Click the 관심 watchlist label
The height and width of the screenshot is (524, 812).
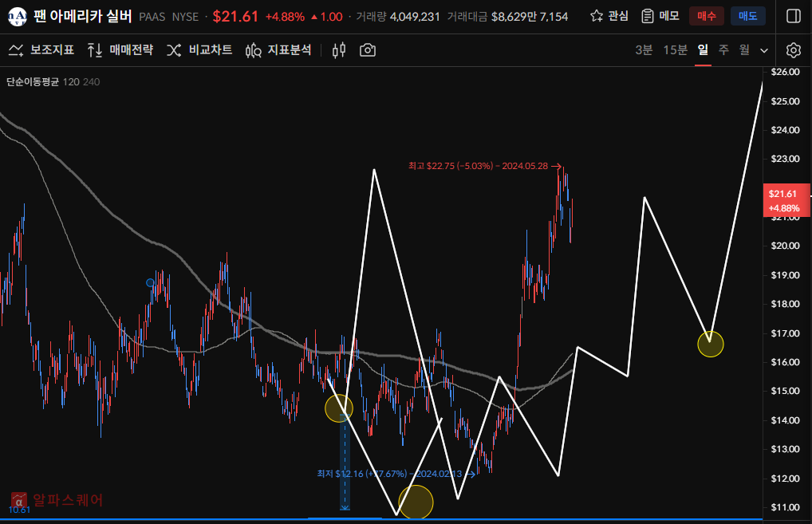point(618,16)
